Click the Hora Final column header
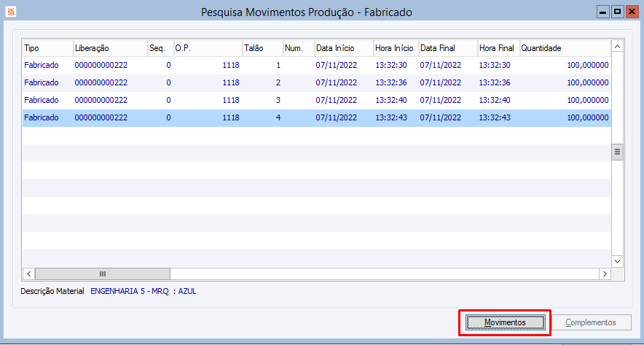Image resolution: width=644 pixels, height=345 pixels. coord(498,48)
